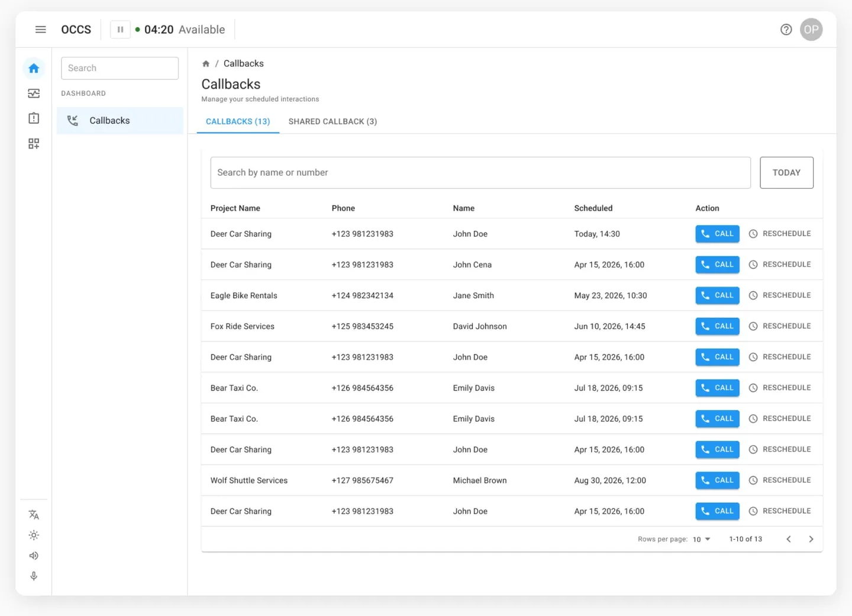
Task: Click the home breadcrumb icon
Action: pyautogui.click(x=206, y=64)
